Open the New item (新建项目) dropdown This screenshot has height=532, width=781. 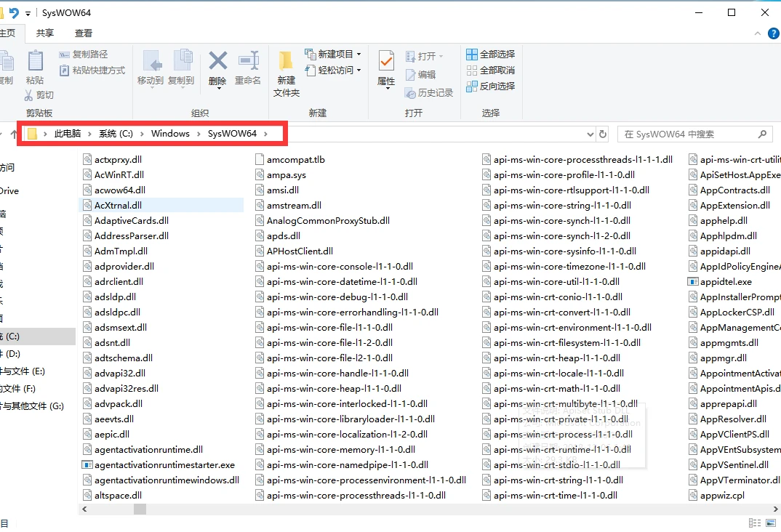tap(333, 54)
